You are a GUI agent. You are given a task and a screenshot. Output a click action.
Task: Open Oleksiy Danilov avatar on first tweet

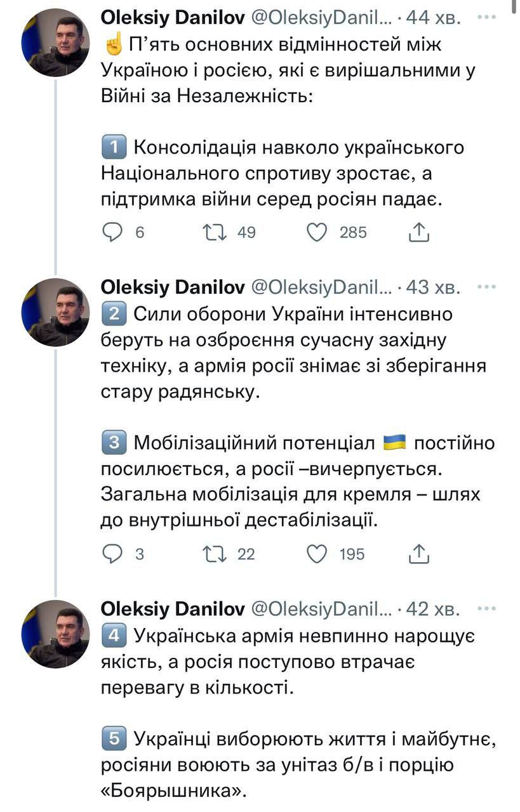pos(55,43)
